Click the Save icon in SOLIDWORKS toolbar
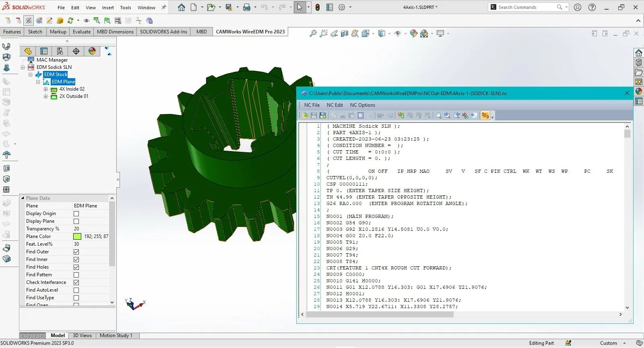The width and height of the screenshot is (644, 348). pyautogui.click(x=229, y=7)
